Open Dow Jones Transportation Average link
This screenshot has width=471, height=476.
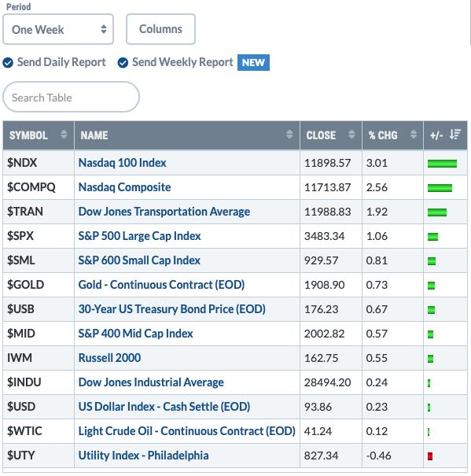(x=164, y=212)
